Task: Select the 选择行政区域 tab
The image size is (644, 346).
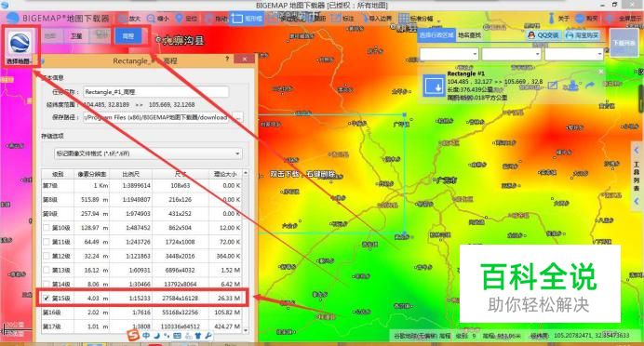Action: click(x=436, y=35)
